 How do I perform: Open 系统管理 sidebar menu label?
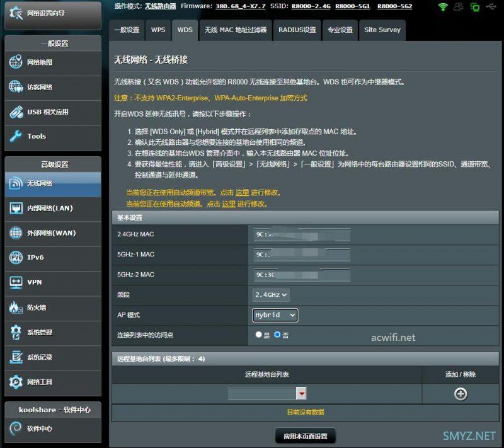40,332
